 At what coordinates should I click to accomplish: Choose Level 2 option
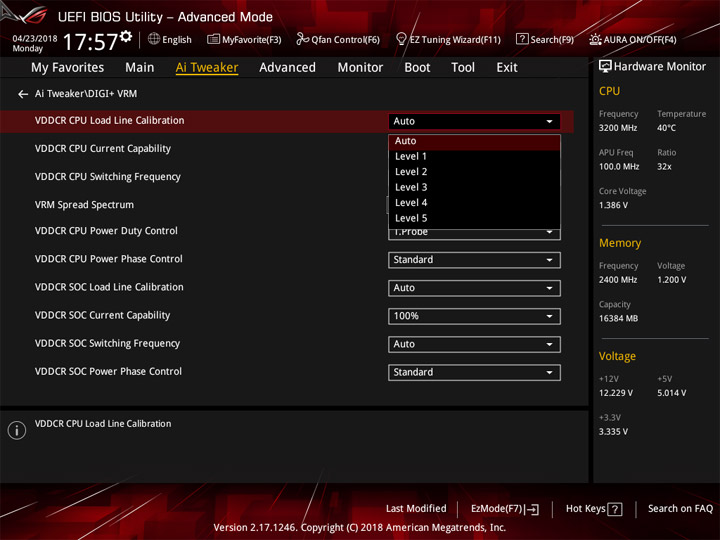click(x=474, y=172)
